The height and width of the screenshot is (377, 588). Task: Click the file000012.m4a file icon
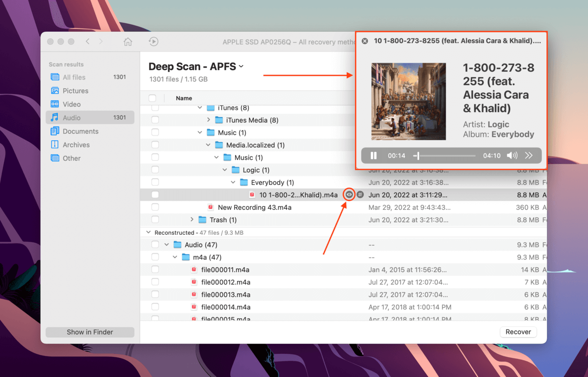(x=194, y=282)
